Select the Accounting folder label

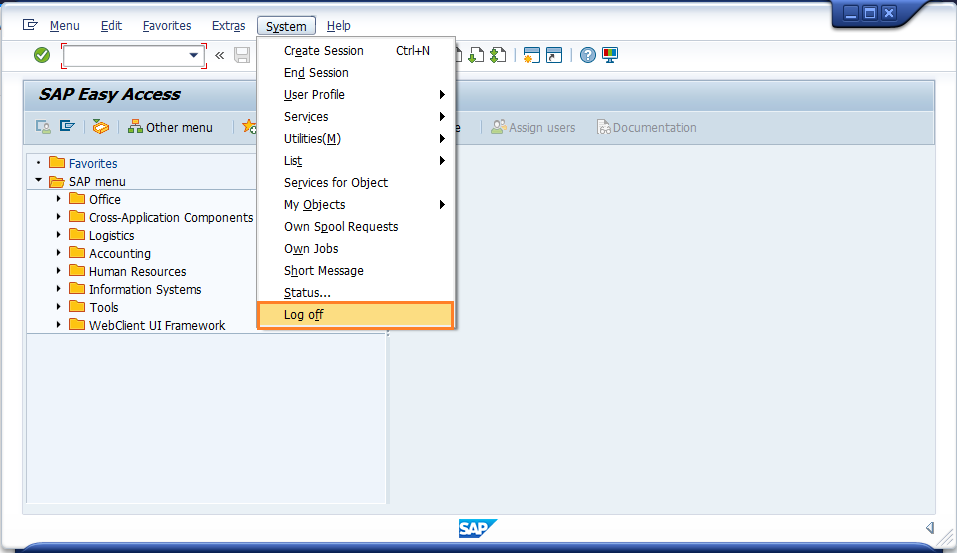(120, 253)
